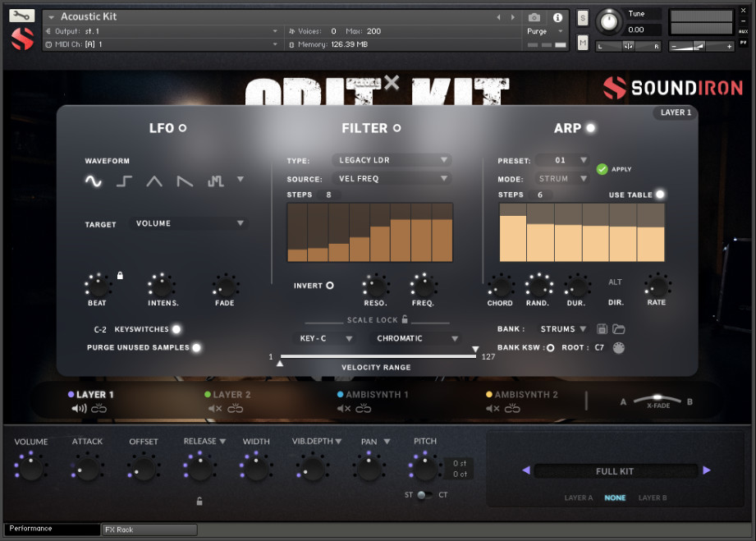Open the ARP Preset 01 dropdown
The width and height of the screenshot is (756, 541).
coord(562,160)
